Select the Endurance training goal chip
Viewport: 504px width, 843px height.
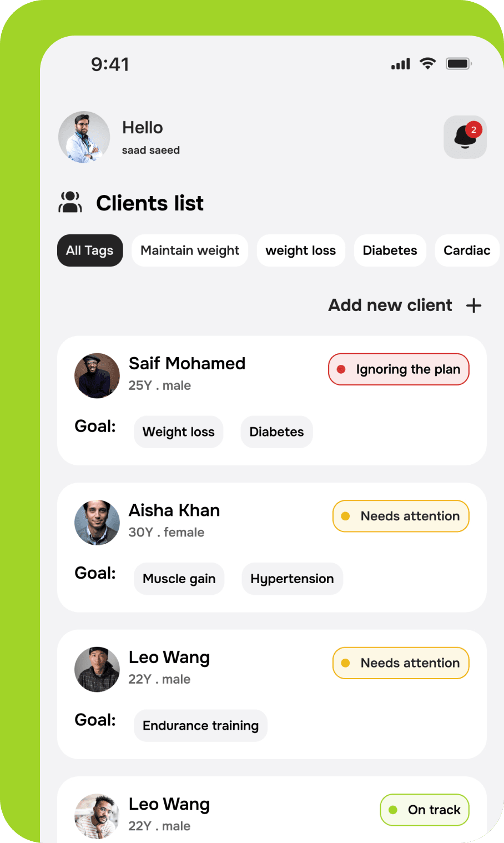pyautogui.click(x=201, y=726)
